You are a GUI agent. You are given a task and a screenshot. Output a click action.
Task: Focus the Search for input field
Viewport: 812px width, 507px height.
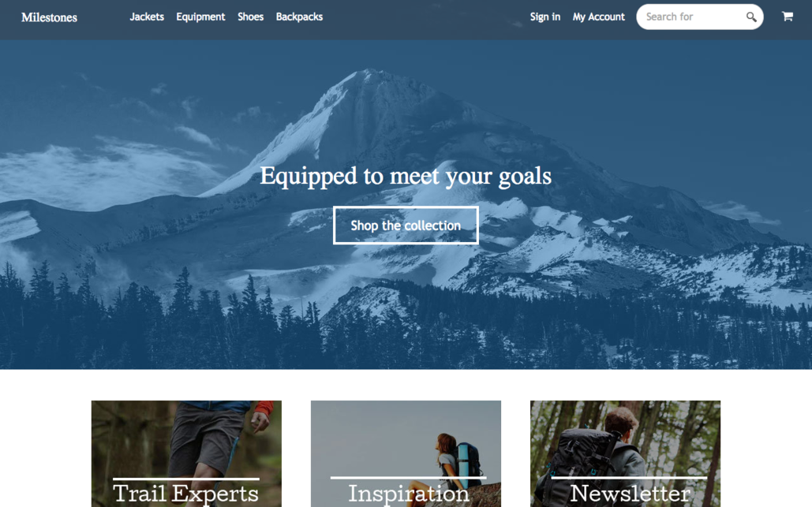(691, 17)
